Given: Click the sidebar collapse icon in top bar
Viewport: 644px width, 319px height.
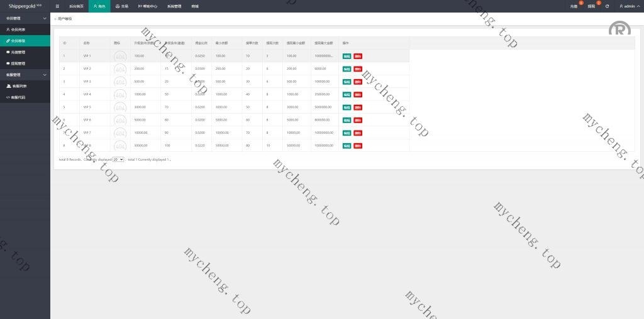Looking at the screenshot, I should (x=58, y=6).
